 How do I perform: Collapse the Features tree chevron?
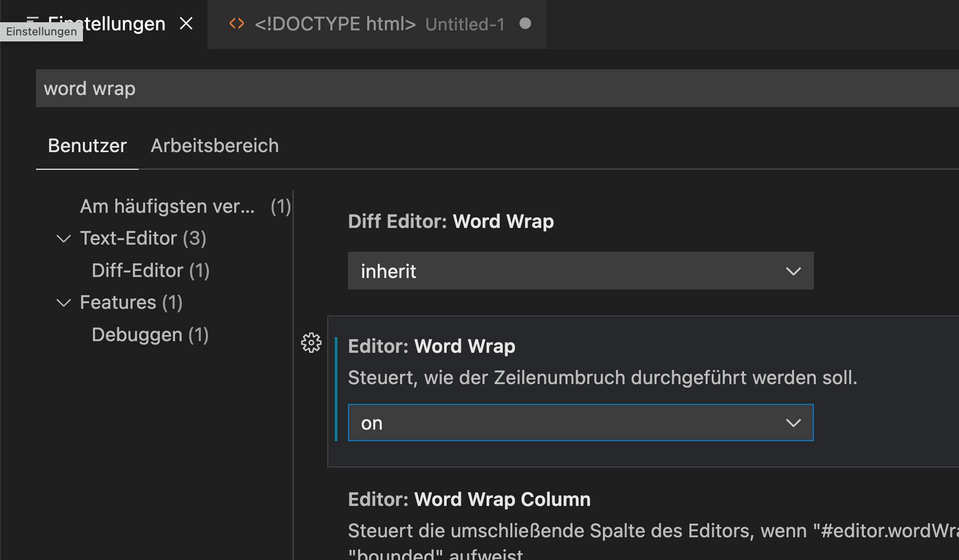tap(63, 302)
